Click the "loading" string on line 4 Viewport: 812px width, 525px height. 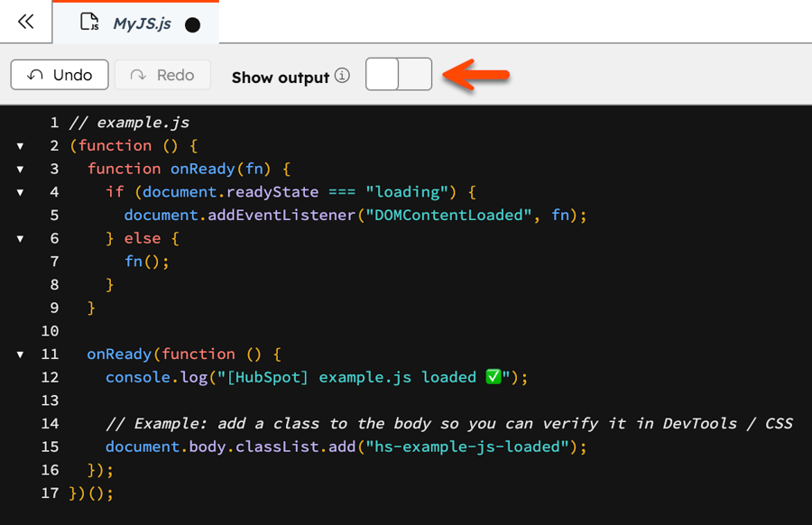click(407, 192)
